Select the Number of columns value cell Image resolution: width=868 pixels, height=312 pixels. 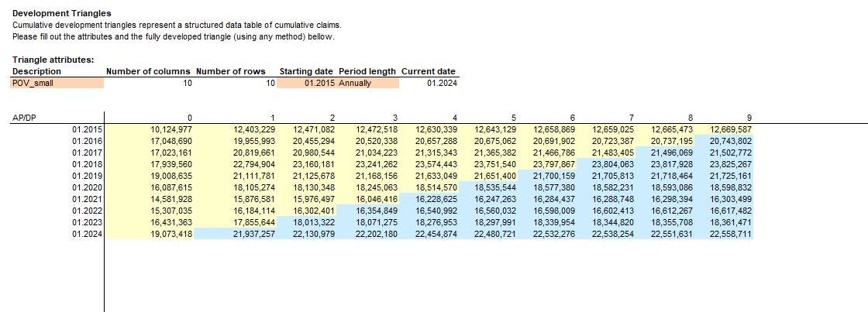pyautogui.click(x=150, y=83)
